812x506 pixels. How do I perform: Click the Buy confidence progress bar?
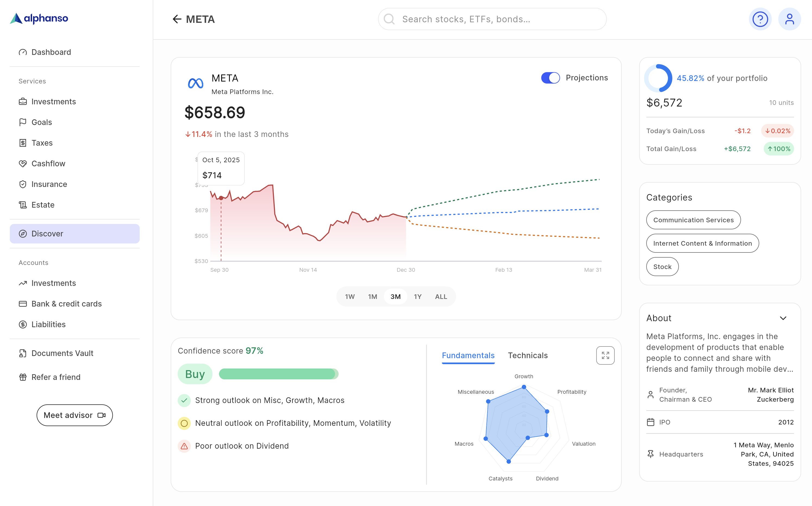tap(278, 374)
